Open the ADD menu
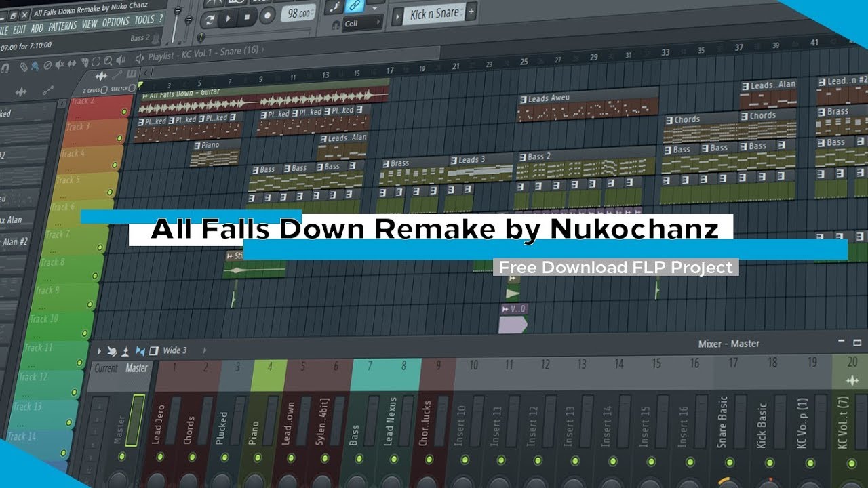 37,28
